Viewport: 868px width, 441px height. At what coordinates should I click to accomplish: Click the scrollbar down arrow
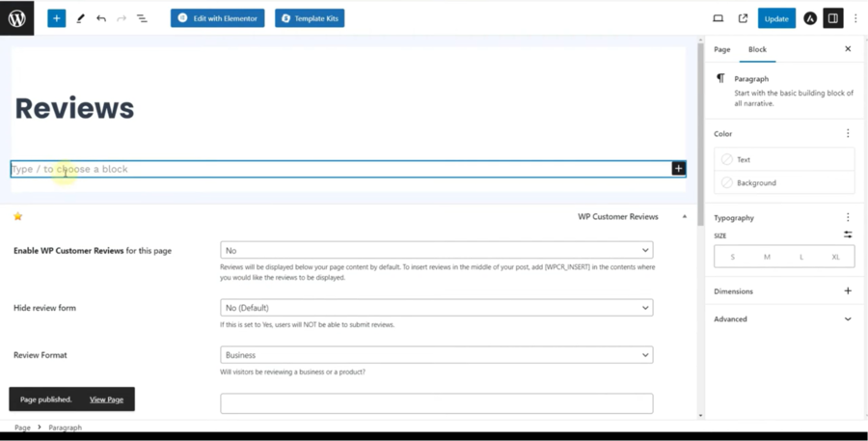pyautogui.click(x=700, y=415)
